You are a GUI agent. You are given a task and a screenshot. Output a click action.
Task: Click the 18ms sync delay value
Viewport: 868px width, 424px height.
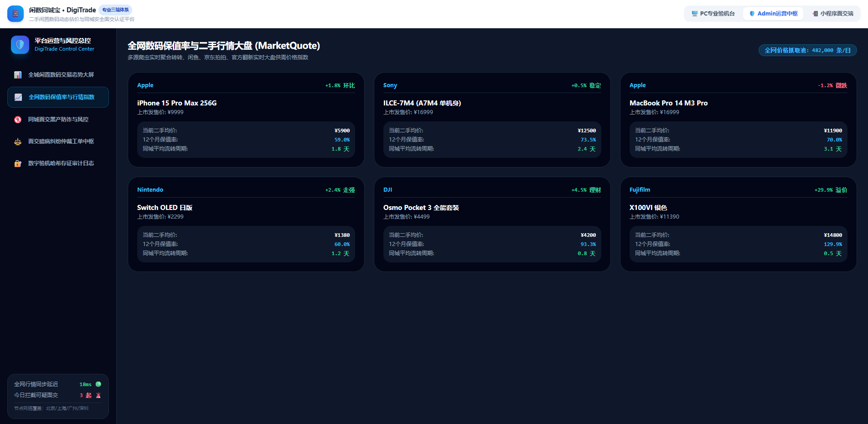85,384
